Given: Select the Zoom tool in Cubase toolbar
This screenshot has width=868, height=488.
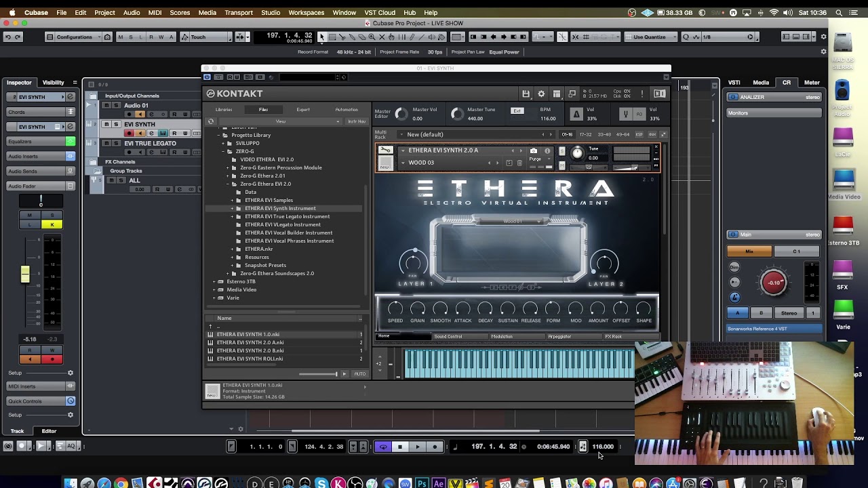Looking at the screenshot, I should (x=371, y=37).
